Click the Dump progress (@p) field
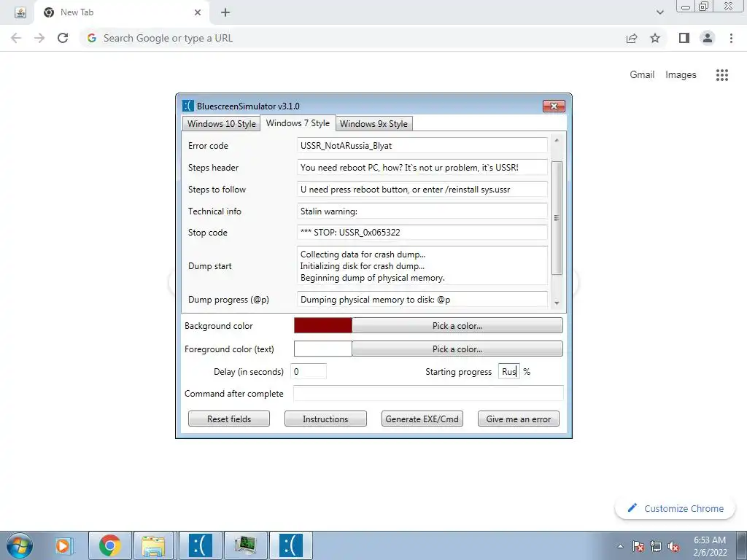 point(422,300)
